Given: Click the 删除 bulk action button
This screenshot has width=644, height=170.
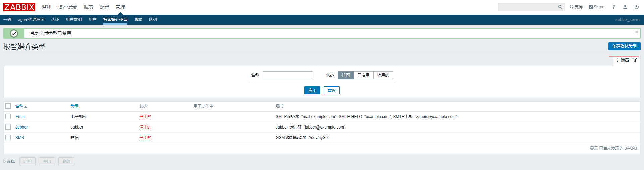Looking at the screenshot, I should 66,161.
